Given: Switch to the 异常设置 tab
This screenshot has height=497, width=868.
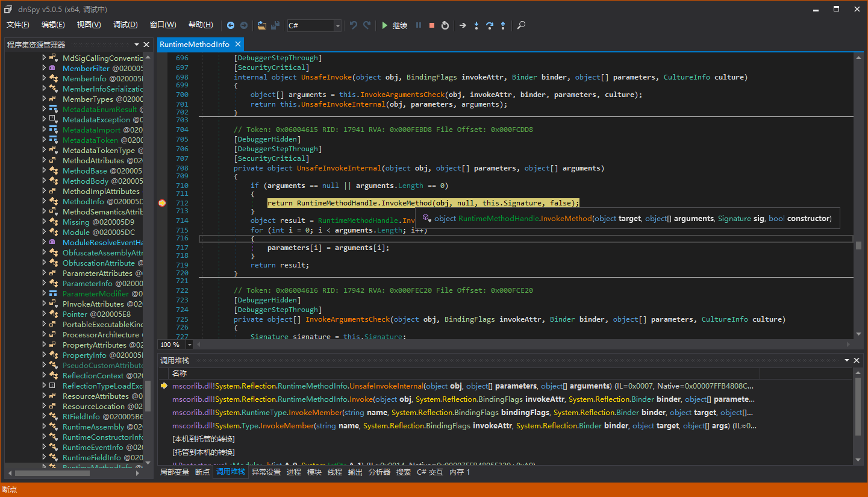Looking at the screenshot, I should tap(266, 472).
